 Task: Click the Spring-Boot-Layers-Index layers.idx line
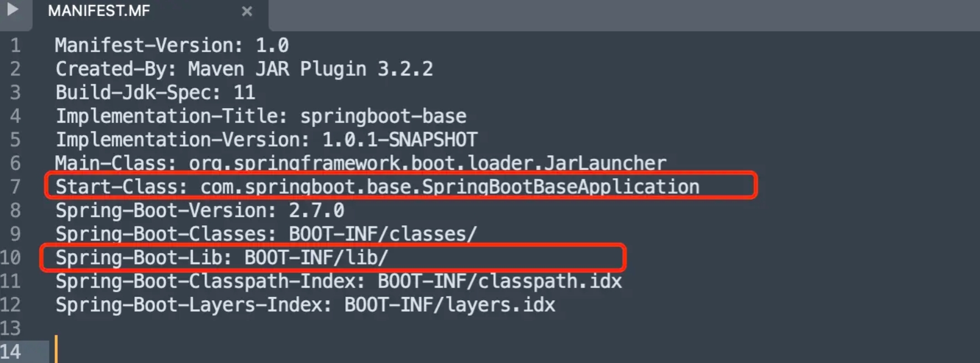click(305, 305)
